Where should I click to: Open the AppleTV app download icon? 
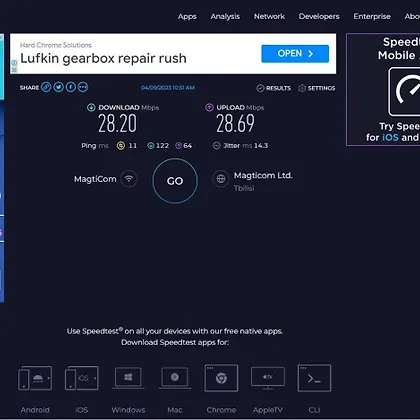click(x=268, y=378)
